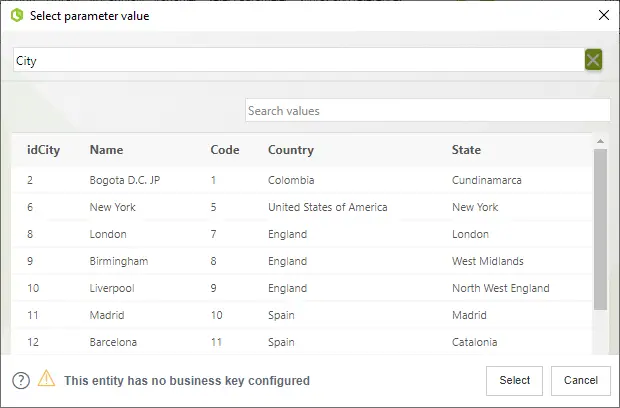Sort by the Name column header

pos(106,150)
